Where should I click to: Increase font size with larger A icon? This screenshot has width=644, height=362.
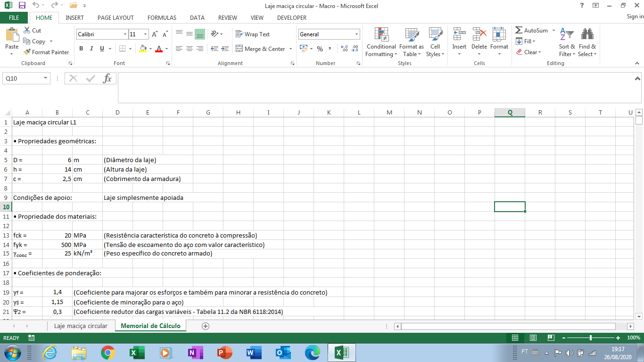click(155, 34)
